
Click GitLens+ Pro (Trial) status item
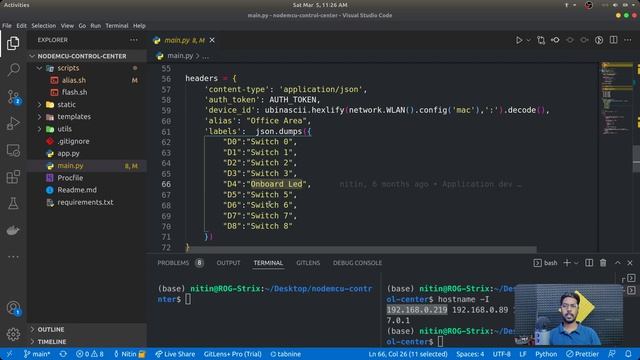point(232,354)
